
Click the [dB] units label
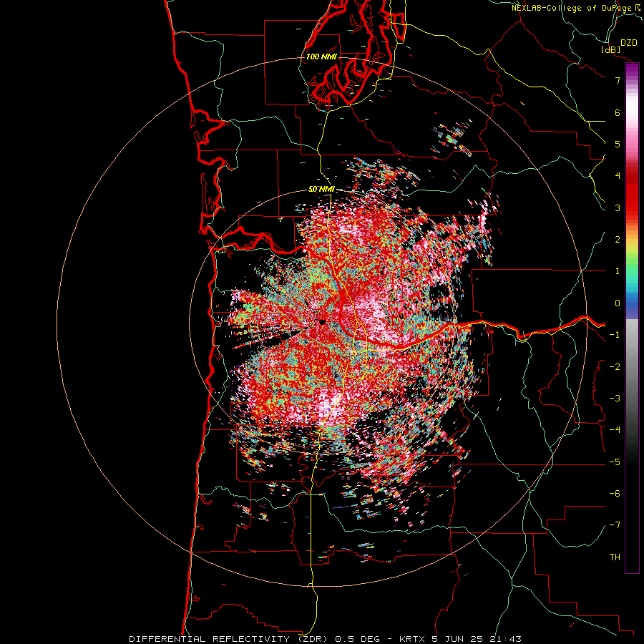(611, 50)
